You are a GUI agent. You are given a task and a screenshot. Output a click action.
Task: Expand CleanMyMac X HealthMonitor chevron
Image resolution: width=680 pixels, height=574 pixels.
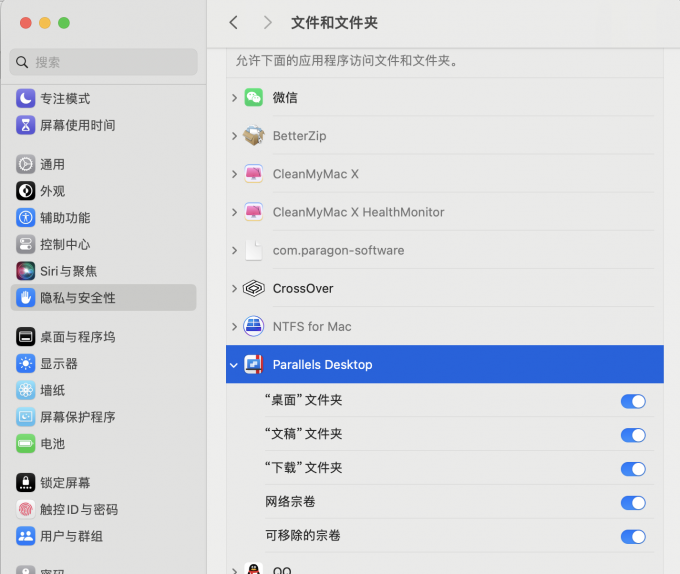point(234,212)
